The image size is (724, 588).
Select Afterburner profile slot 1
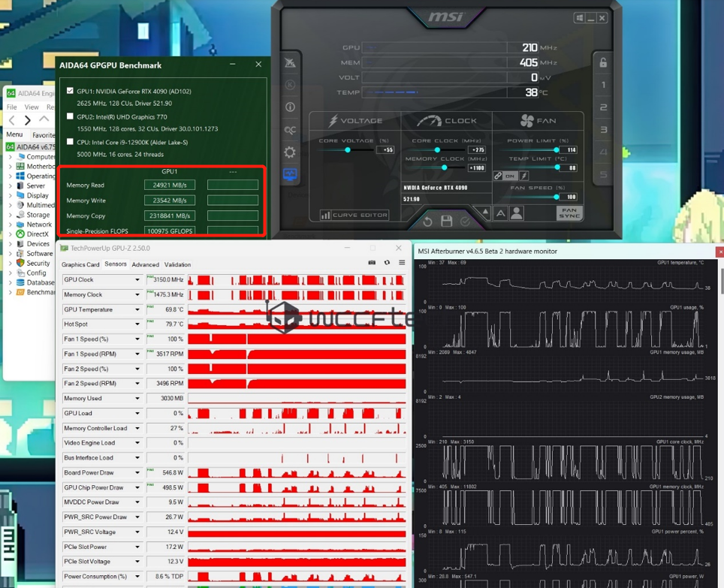(603, 85)
